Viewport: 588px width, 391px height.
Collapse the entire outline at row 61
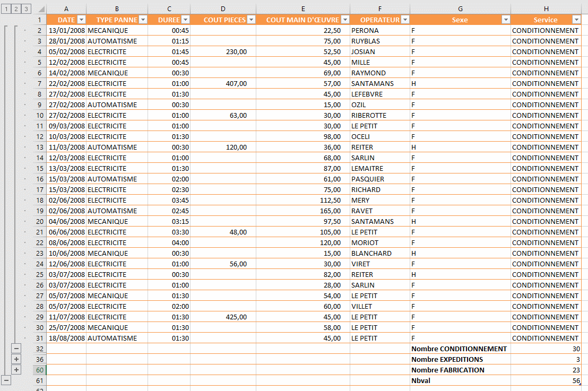[x=6, y=380]
